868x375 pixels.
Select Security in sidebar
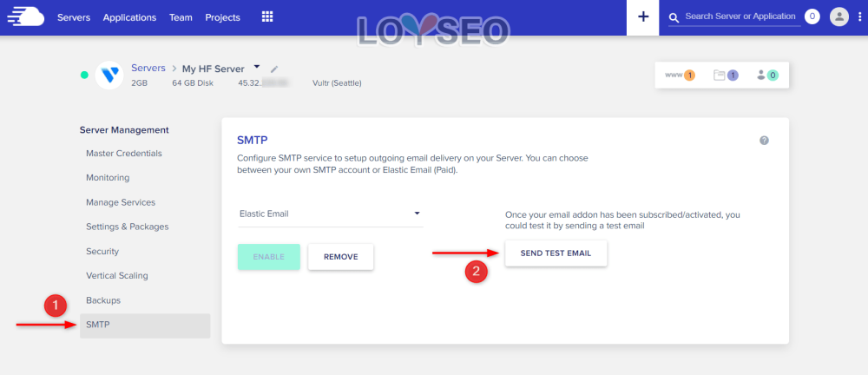102,251
